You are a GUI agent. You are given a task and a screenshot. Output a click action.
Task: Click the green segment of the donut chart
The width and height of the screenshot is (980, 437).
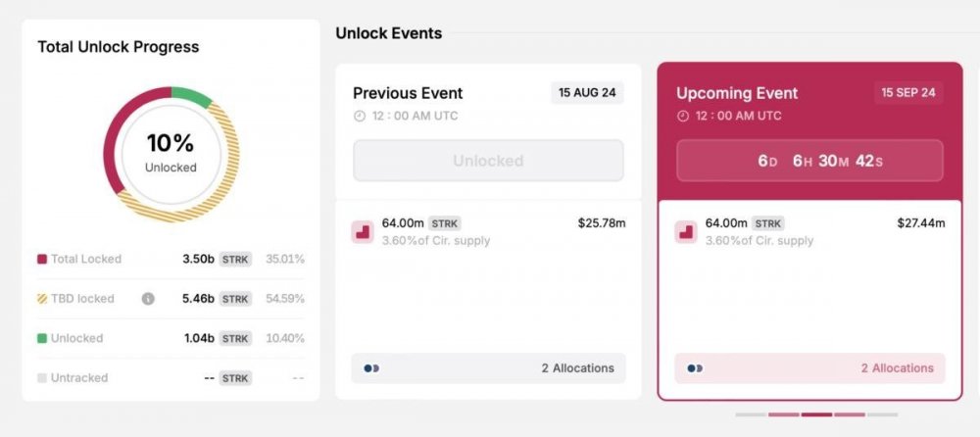pyautogui.click(x=192, y=97)
